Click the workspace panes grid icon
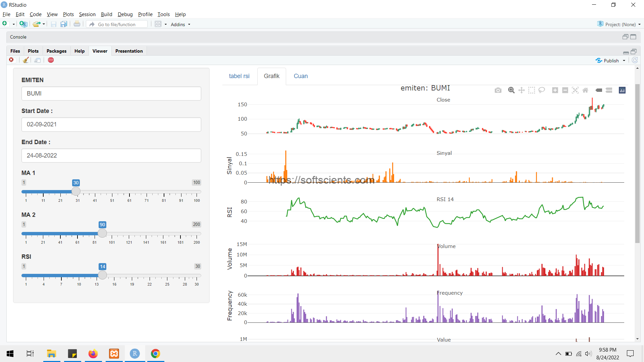 tap(158, 24)
